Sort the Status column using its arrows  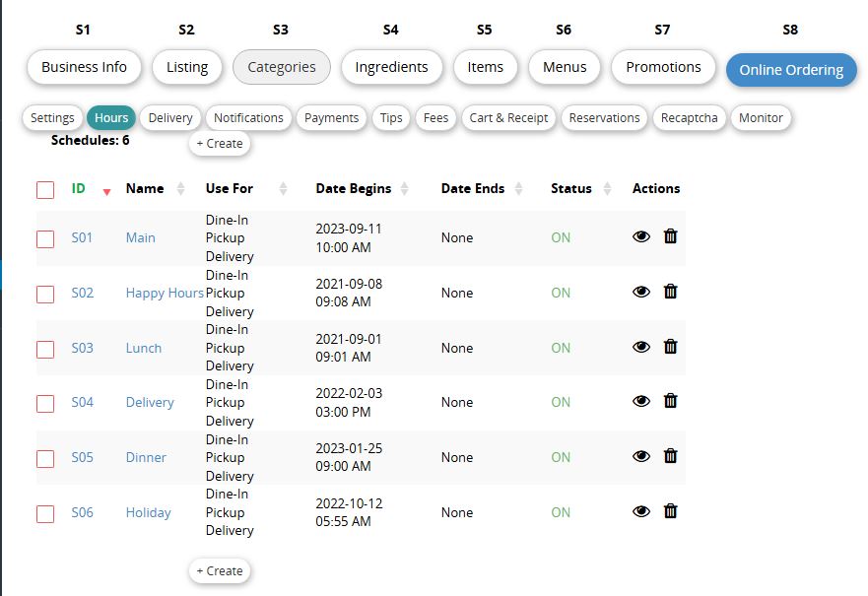607,189
